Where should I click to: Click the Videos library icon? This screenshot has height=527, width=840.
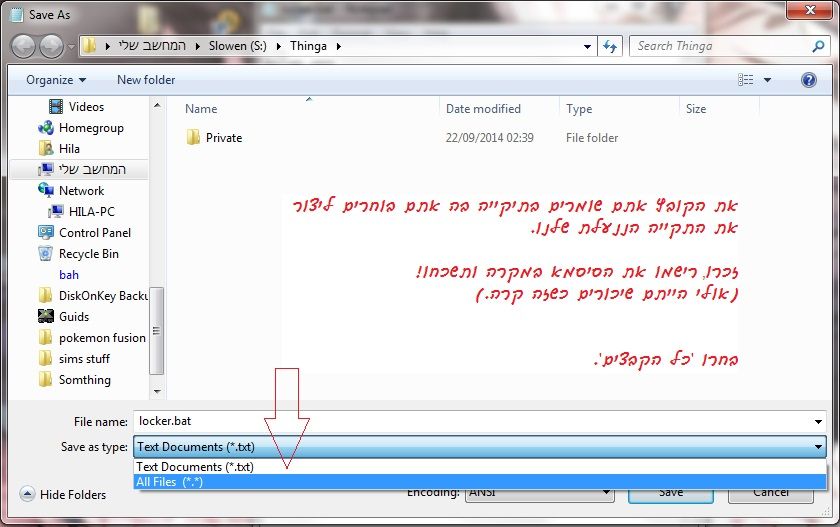56,107
